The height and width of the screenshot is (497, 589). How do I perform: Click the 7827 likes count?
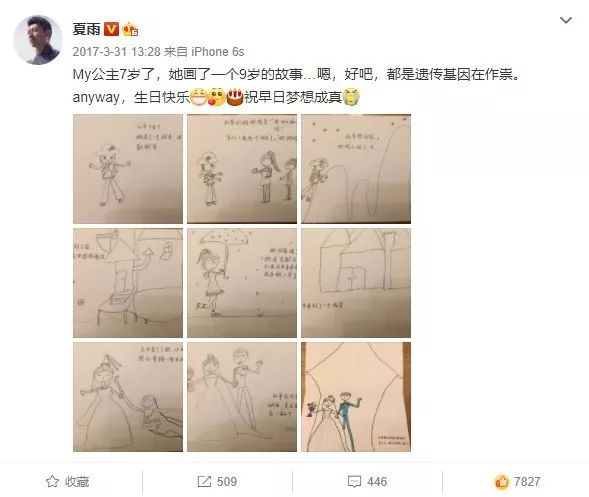click(x=527, y=482)
